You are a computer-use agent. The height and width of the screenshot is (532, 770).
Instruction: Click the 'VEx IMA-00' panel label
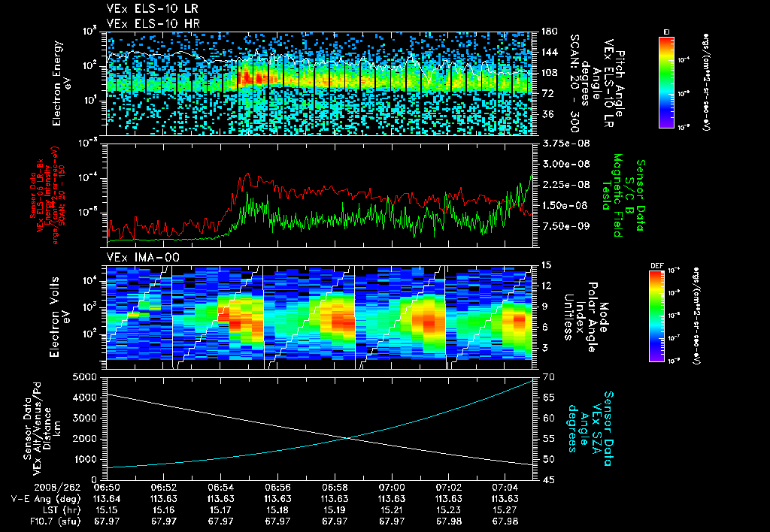[143, 257]
